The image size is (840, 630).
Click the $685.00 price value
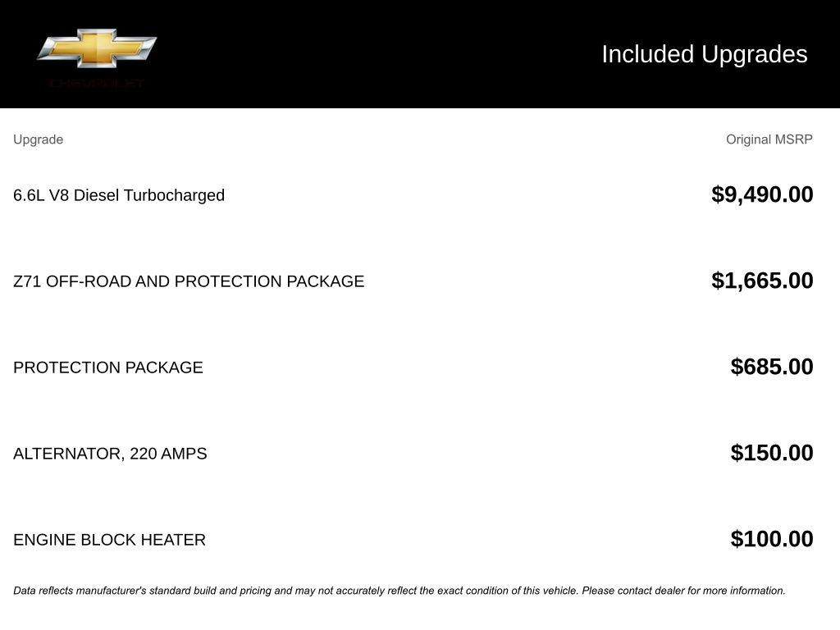coord(772,367)
